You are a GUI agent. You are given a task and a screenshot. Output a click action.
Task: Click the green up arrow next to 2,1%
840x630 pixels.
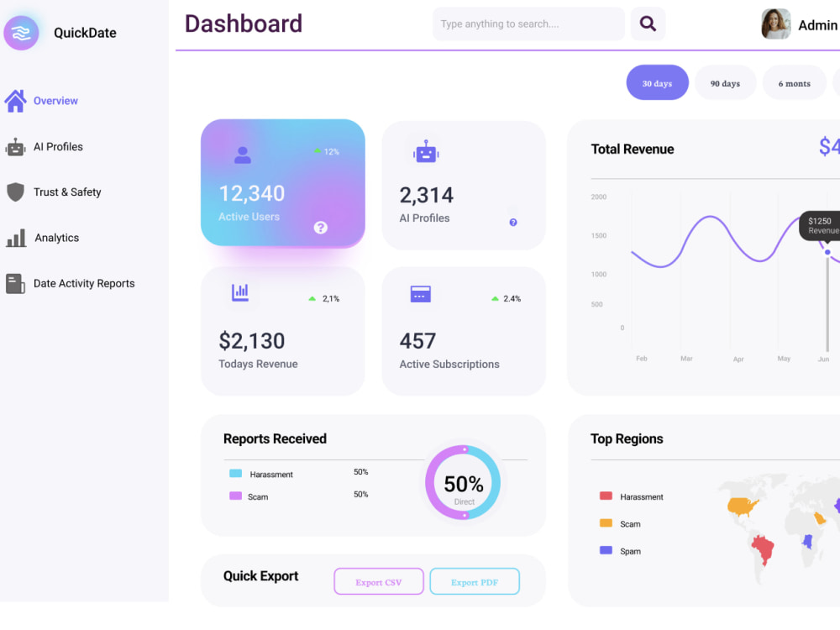tap(312, 298)
